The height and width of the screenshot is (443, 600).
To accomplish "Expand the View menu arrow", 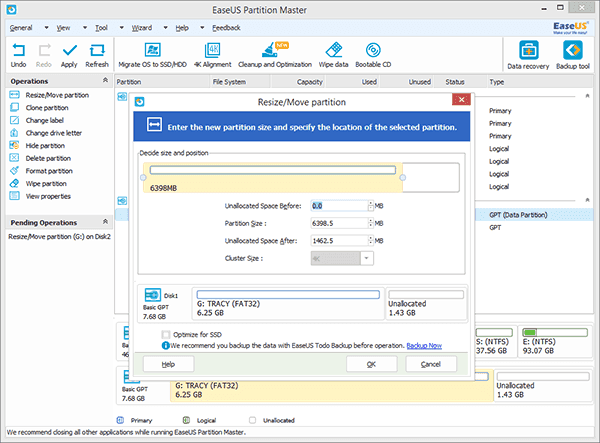I will [85, 28].
